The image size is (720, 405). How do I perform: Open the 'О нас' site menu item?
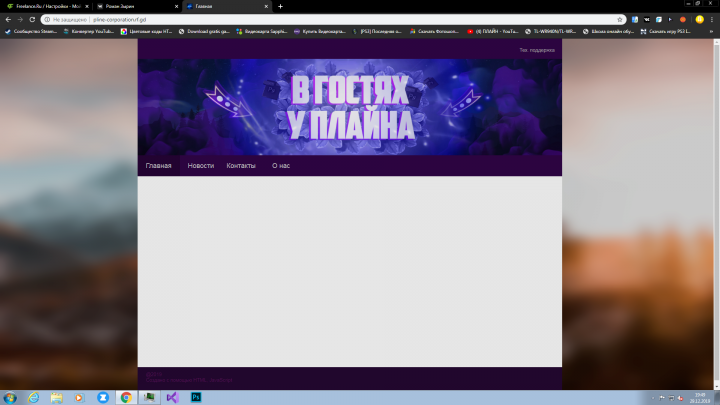tap(281, 166)
